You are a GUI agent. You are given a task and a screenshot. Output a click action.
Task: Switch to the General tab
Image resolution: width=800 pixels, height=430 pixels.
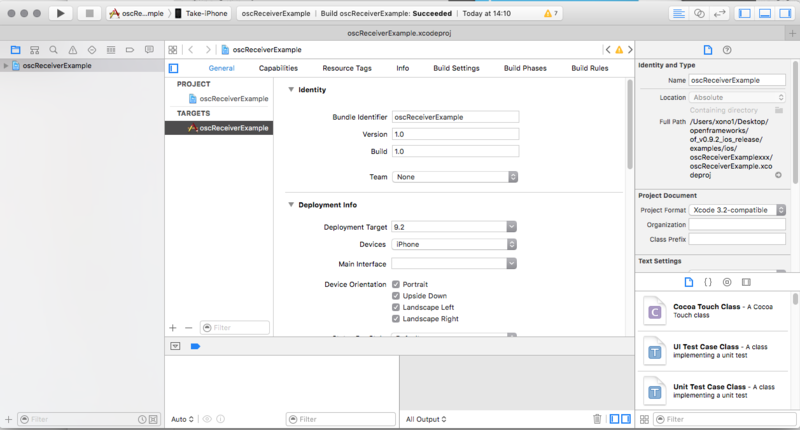[x=221, y=68]
